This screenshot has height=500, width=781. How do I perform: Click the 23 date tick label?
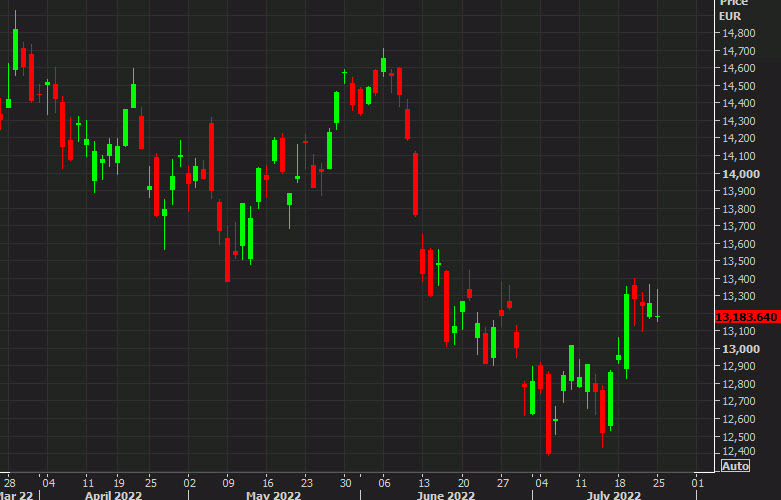tap(307, 483)
